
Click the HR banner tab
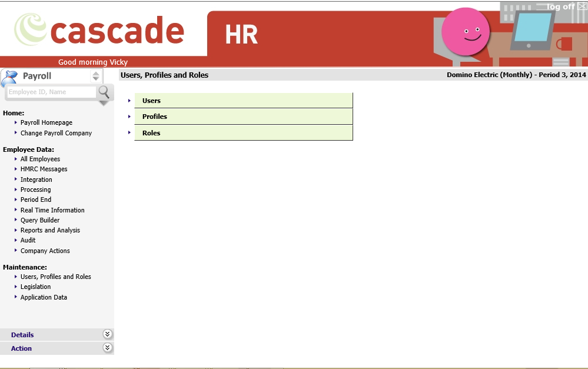pos(241,35)
